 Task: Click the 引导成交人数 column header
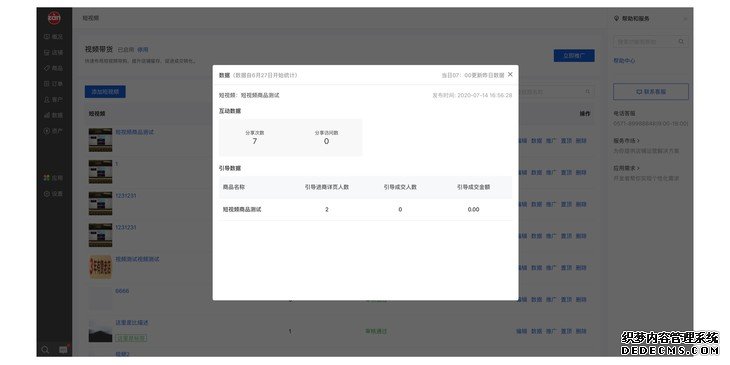tap(400, 187)
